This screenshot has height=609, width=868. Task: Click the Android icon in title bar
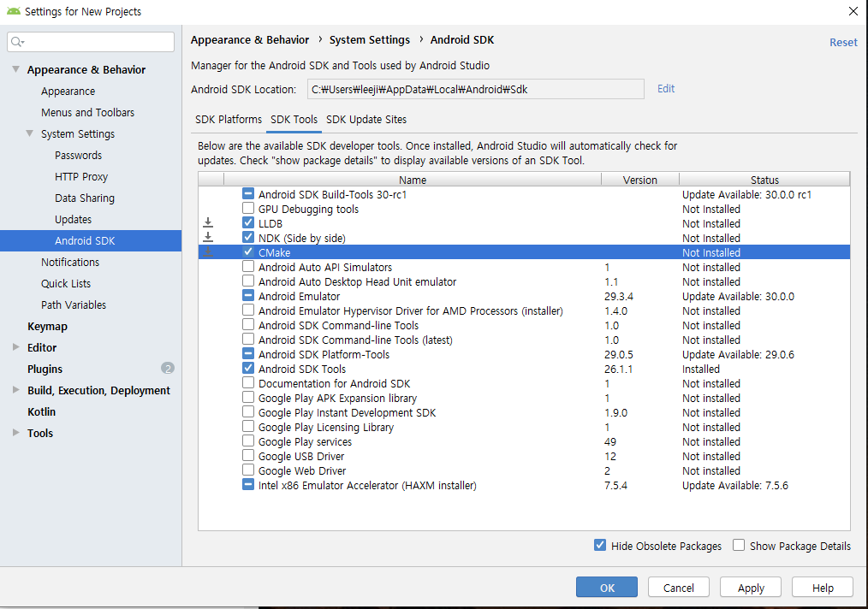(x=12, y=11)
